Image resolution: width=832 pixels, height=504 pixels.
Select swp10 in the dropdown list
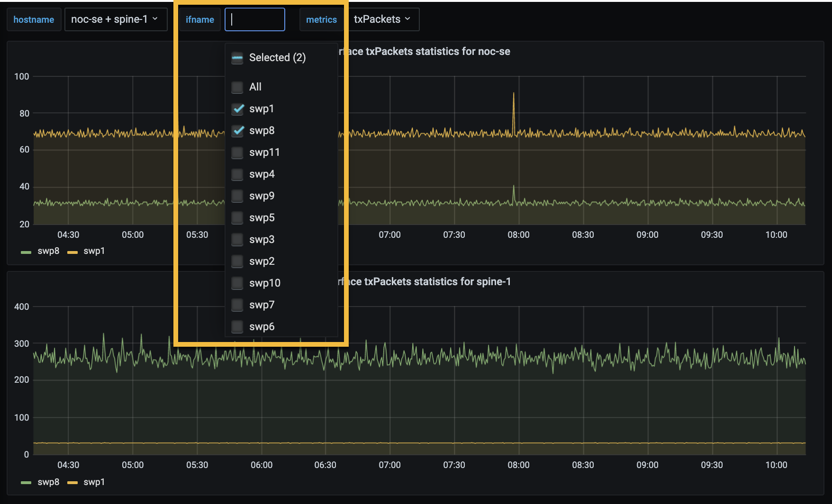click(x=238, y=283)
